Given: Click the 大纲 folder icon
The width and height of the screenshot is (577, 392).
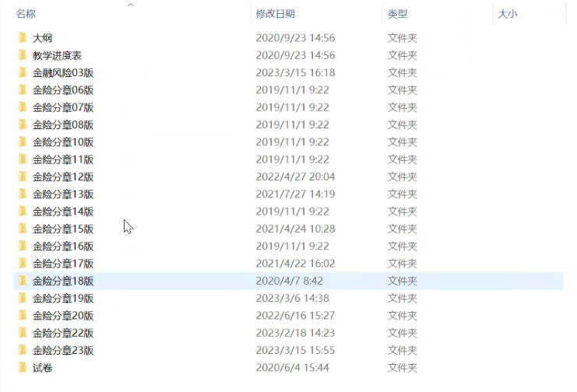Looking at the screenshot, I should pyautogui.click(x=23, y=37).
